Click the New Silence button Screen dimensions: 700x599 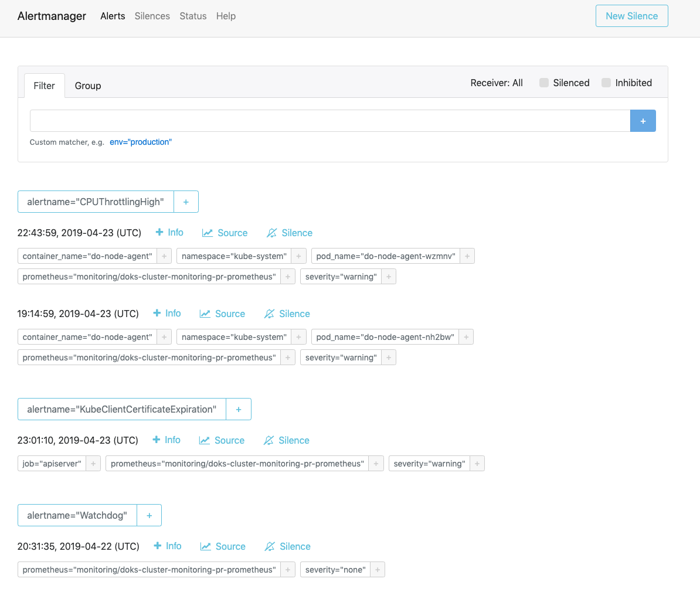tap(631, 16)
